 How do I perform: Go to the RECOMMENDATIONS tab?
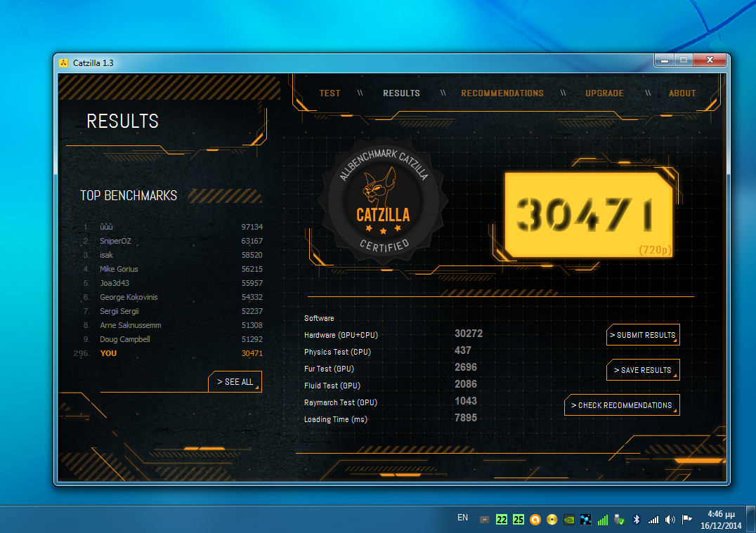[x=502, y=93]
